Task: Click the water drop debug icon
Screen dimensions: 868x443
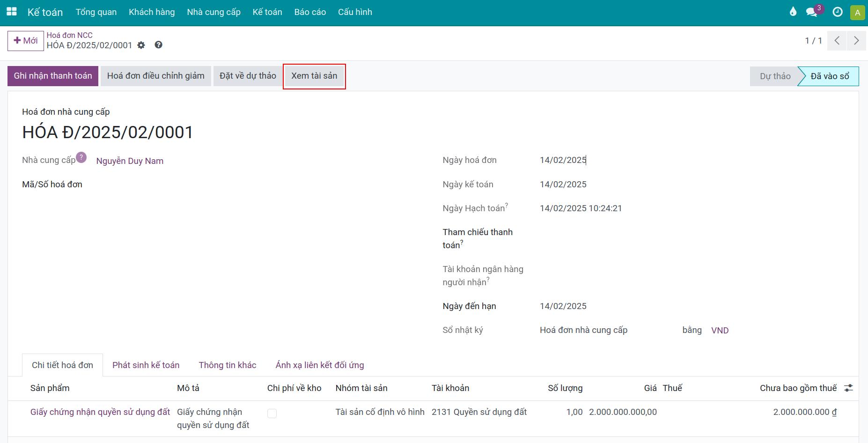Action: point(793,12)
